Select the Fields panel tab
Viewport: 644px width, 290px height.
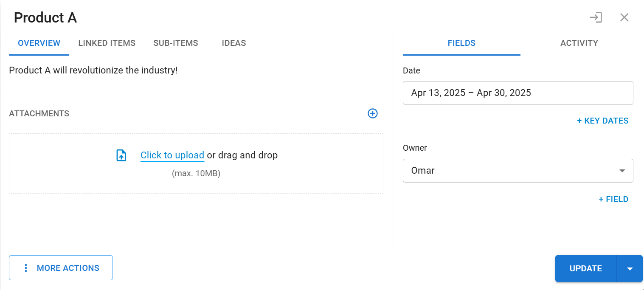coord(461,43)
